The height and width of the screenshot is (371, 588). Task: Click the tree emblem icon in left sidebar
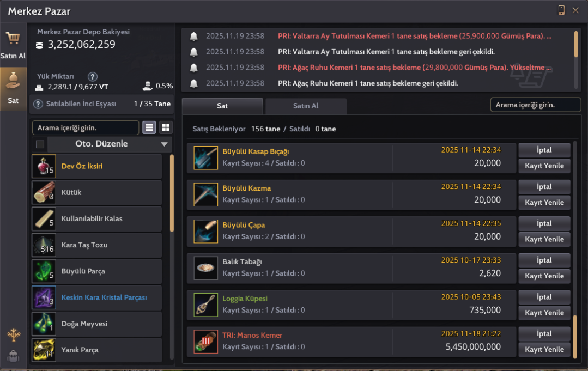13,335
